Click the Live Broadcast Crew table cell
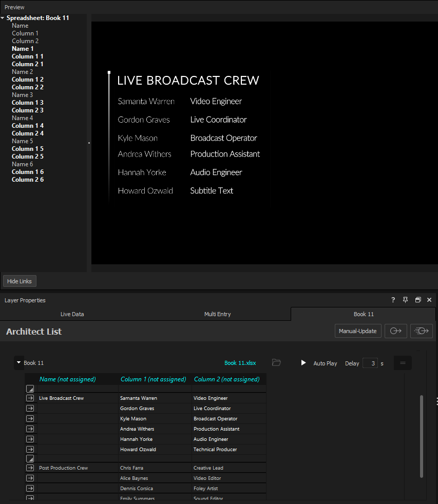Screen dimensions: 438x504 78,398
